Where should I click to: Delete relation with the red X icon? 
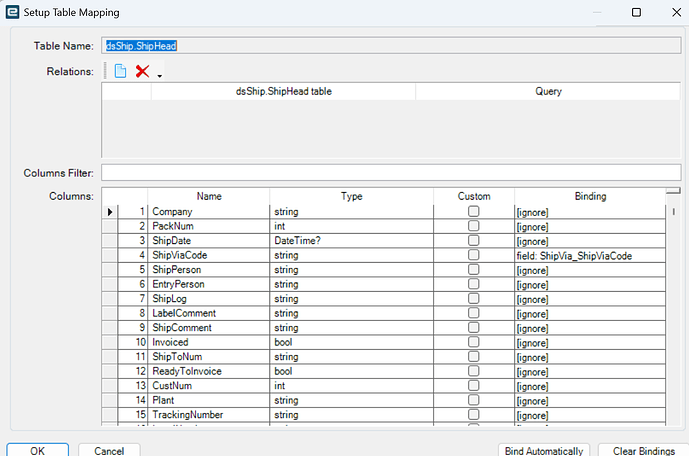[x=142, y=71]
